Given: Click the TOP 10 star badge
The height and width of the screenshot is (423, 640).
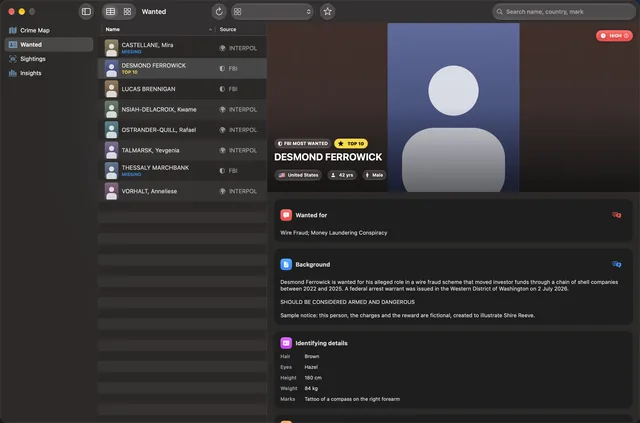Looking at the screenshot, I should (x=351, y=143).
